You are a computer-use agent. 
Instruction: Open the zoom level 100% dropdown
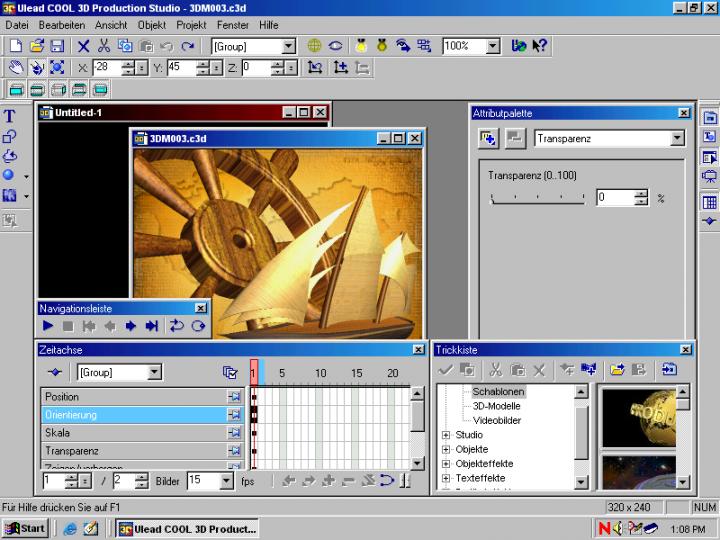coord(493,46)
